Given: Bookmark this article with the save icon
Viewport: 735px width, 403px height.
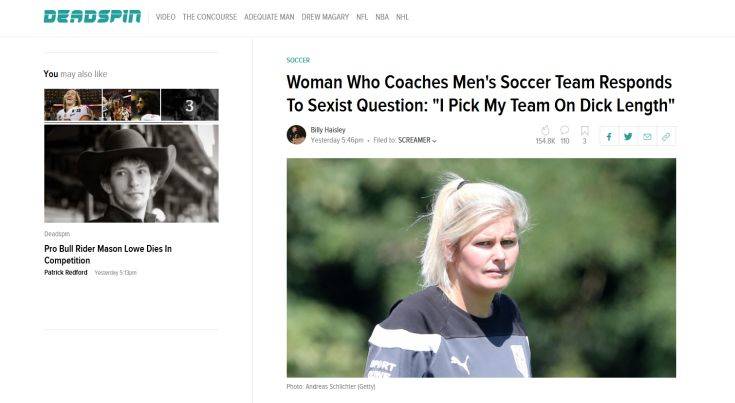Looking at the screenshot, I should (x=584, y=130).
